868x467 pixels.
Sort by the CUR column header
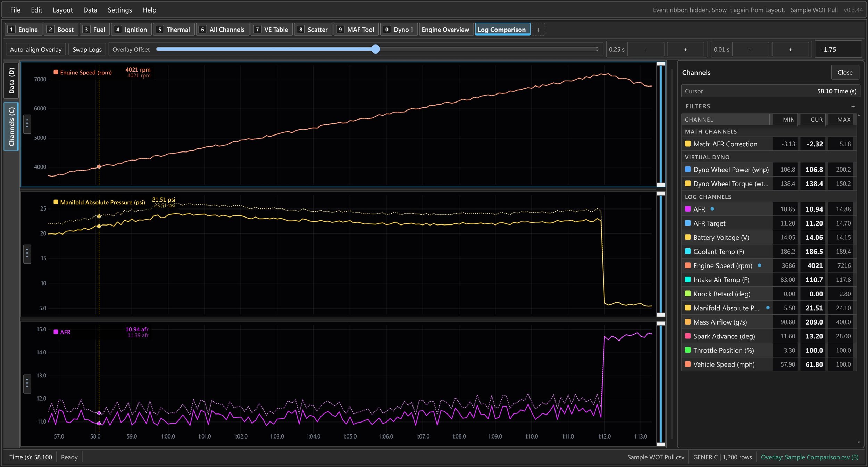point(813,120)
